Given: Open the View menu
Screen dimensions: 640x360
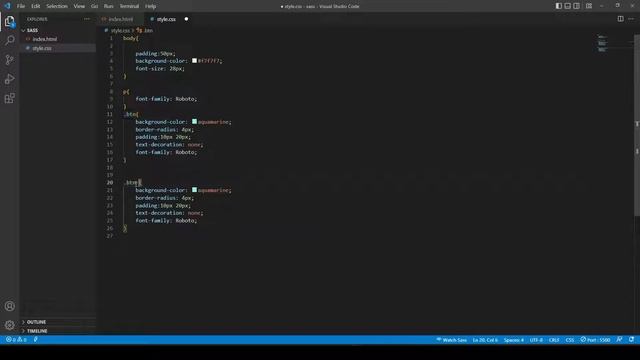Looking at the screenshot, I should pyautogui.click(x=79, y=6).
